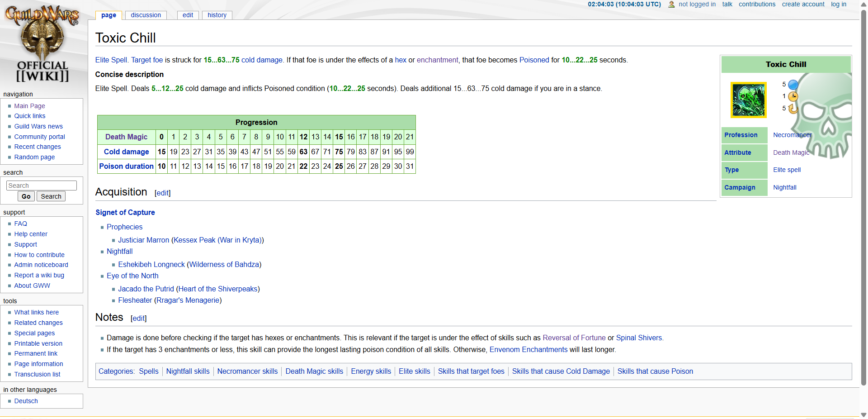868x419 pixels.
Task: Open Eshekibeh Longneck link
Action: point(151,265)
